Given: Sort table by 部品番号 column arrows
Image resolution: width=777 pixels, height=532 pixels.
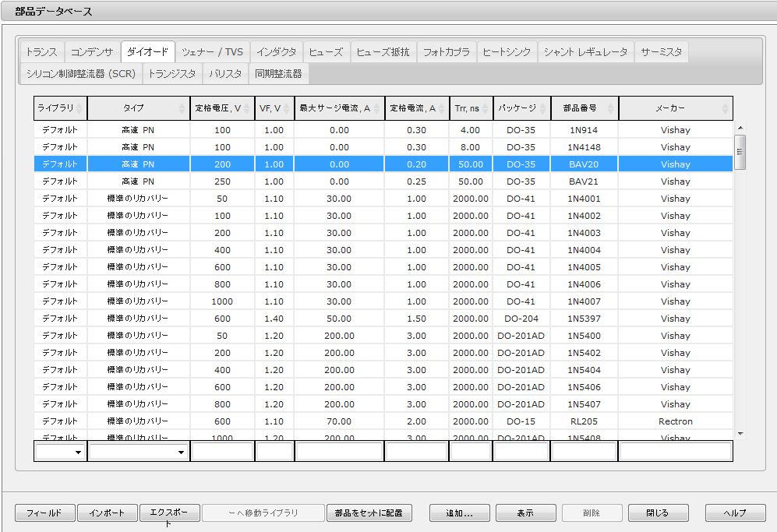Looking at the screenshot, I should [611, 108].
